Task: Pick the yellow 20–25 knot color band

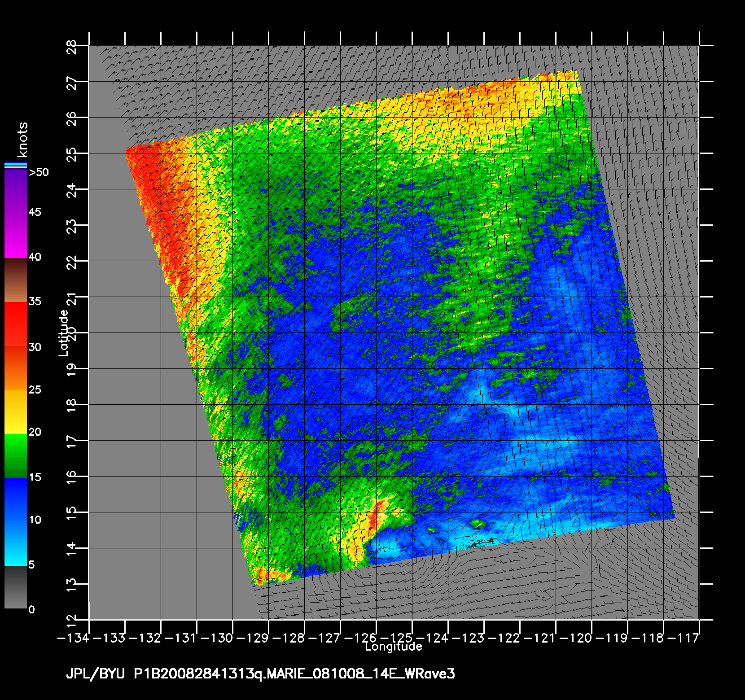Action: click(16, 412)
